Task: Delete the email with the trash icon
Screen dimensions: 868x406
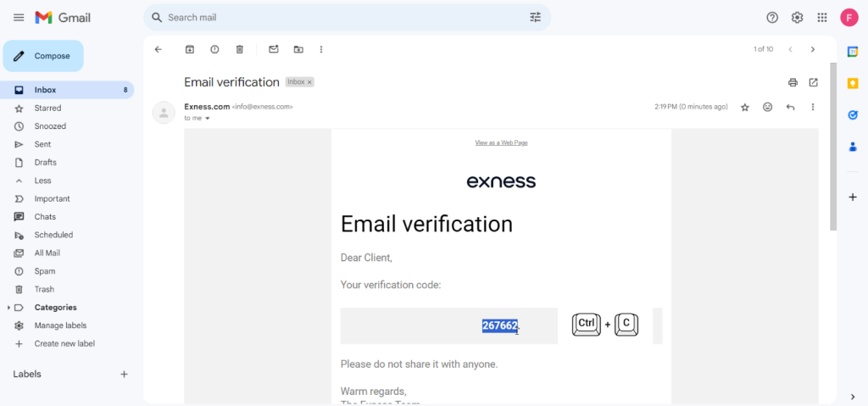Action: [x=239, y=49]
